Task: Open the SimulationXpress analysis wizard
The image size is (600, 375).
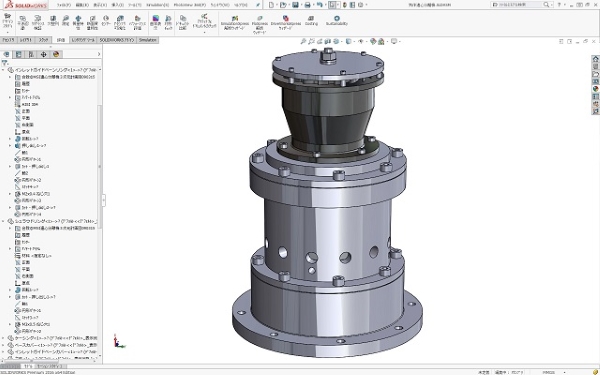Action: coord(235,23)
